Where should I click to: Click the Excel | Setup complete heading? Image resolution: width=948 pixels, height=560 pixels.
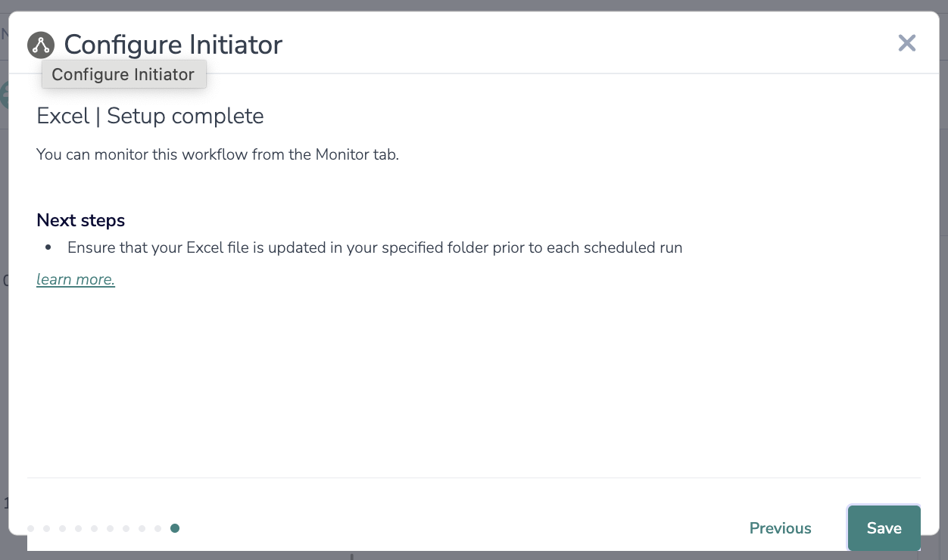click(x=150, y=116)
